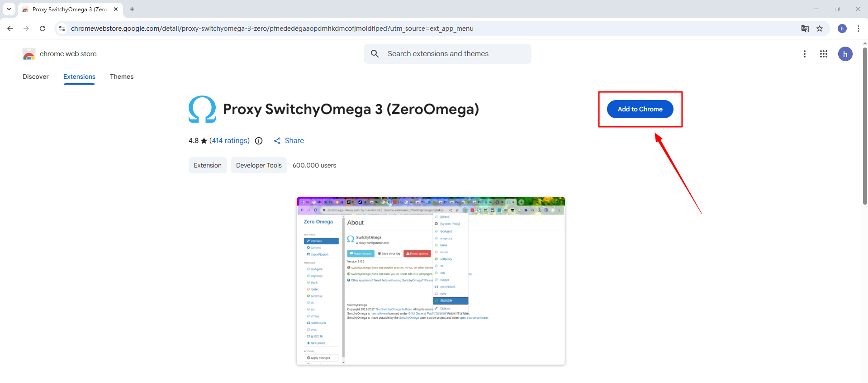This screenshot has width=868, height=383.
Task: Expand the web store more options menu
Action: tap(804, 54)
